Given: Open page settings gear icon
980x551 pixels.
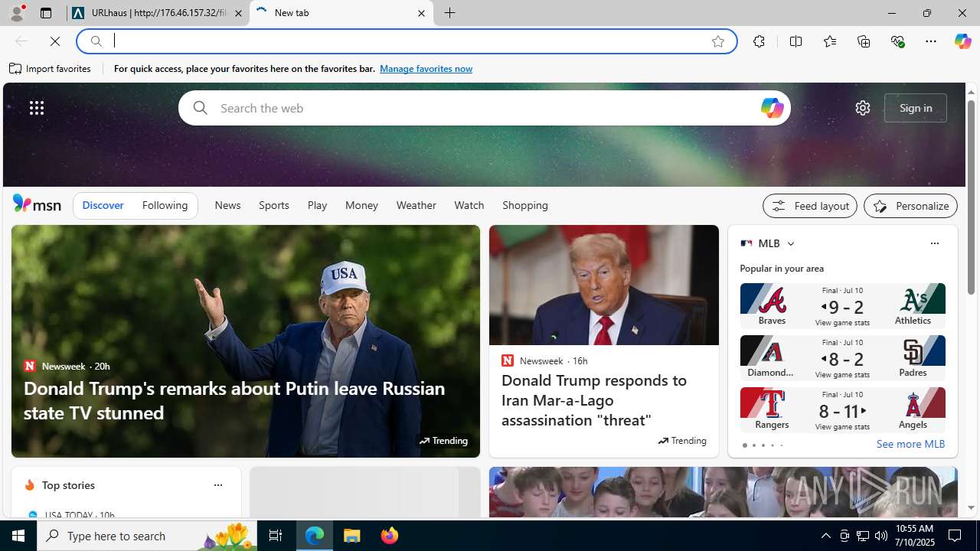Looking at the screenshot, I should coord(862,108).
